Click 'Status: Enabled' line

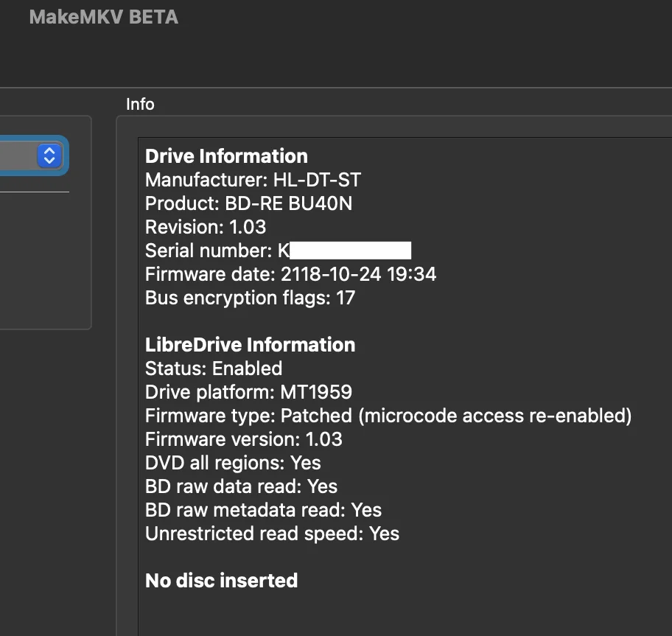(x=214, y=368)
